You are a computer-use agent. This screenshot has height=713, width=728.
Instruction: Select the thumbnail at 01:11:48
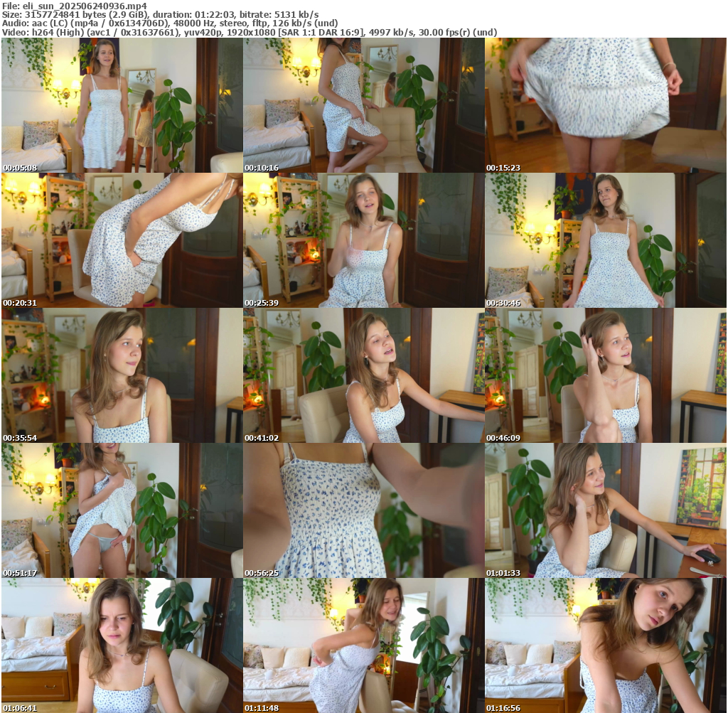tap(363, 645)
